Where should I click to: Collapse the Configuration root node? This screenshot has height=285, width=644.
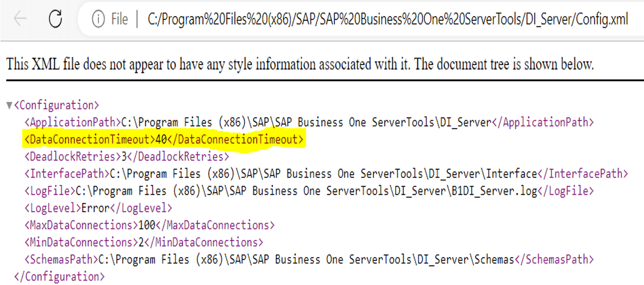[9, 105]
